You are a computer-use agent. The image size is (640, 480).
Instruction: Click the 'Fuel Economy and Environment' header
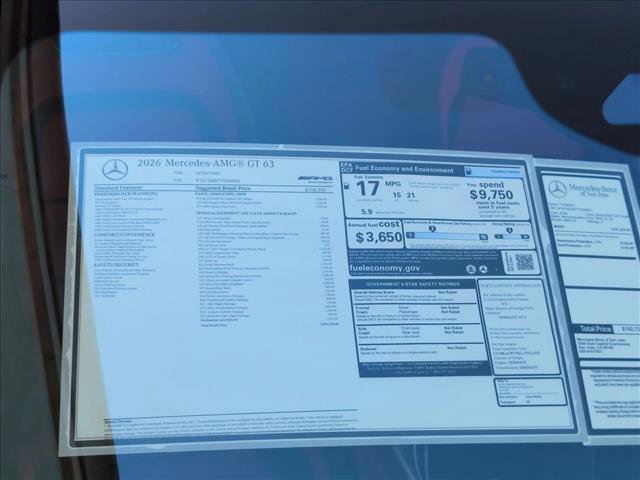[x=404, y=169]
